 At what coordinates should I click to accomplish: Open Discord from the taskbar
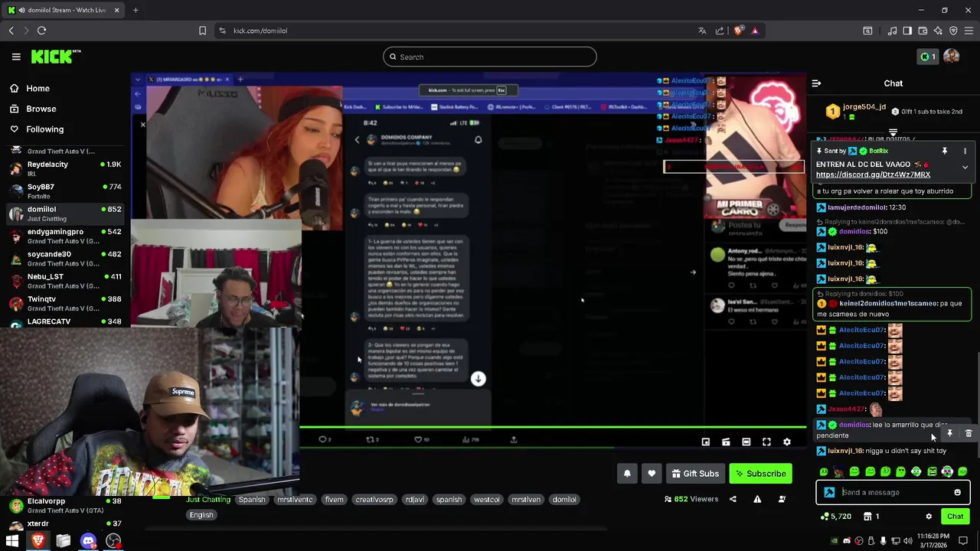coord(88,541)
